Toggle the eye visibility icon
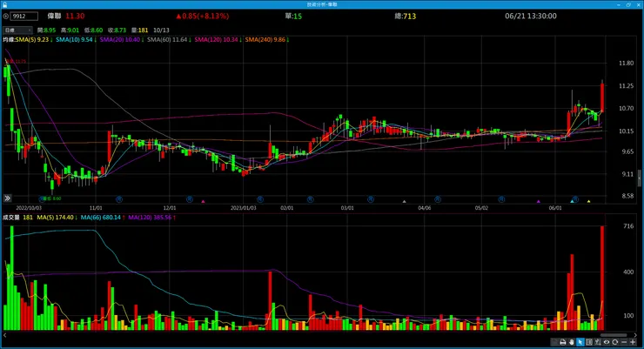644x349 pixels. coord(607,342)
